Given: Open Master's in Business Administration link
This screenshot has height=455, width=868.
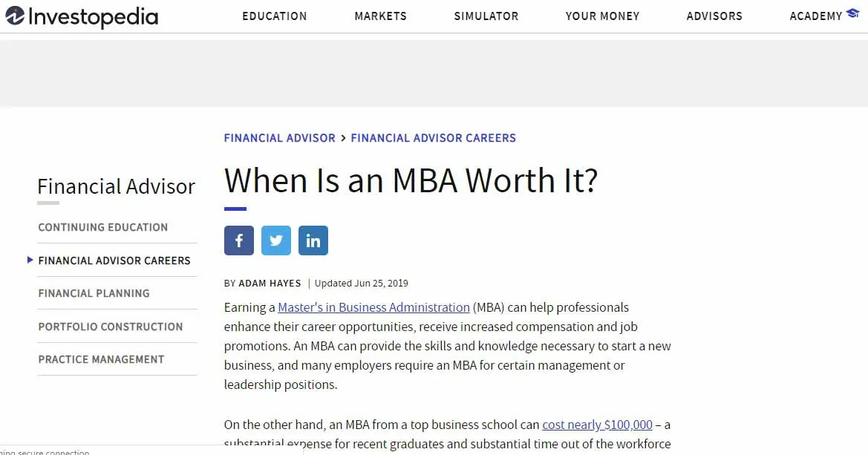Looking at the screenshot, I should click(x=373, y=307).
